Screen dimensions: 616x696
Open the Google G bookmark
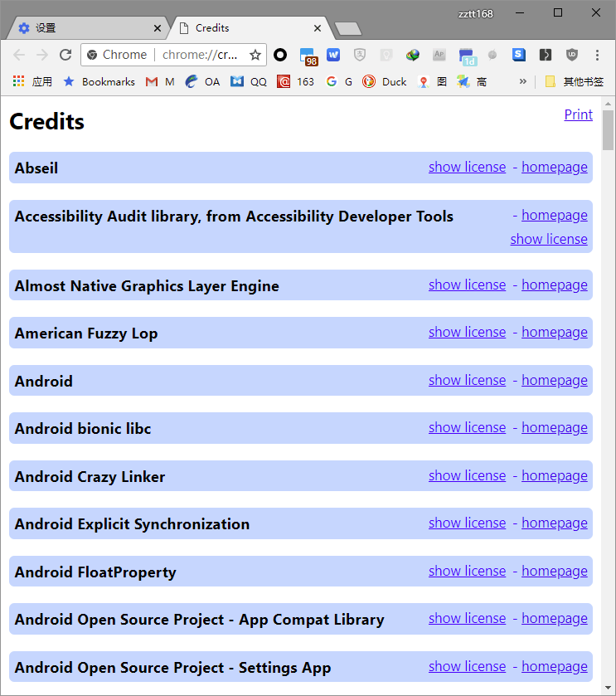(x=339, y=81)
